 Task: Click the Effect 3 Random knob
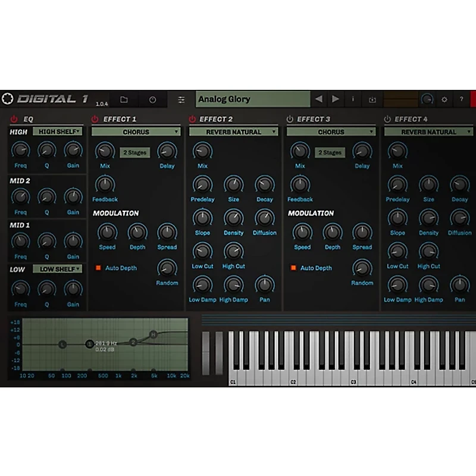(362, 268)
